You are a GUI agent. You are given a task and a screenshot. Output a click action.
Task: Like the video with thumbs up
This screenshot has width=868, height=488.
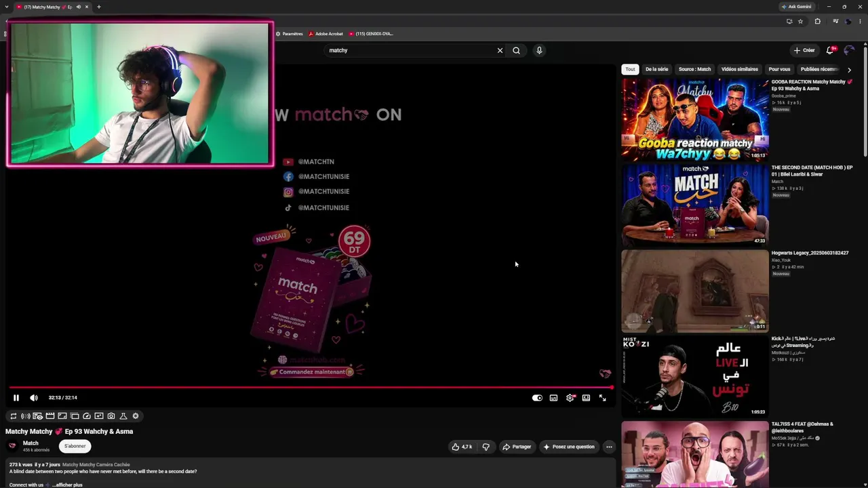(x=462, y=447)
